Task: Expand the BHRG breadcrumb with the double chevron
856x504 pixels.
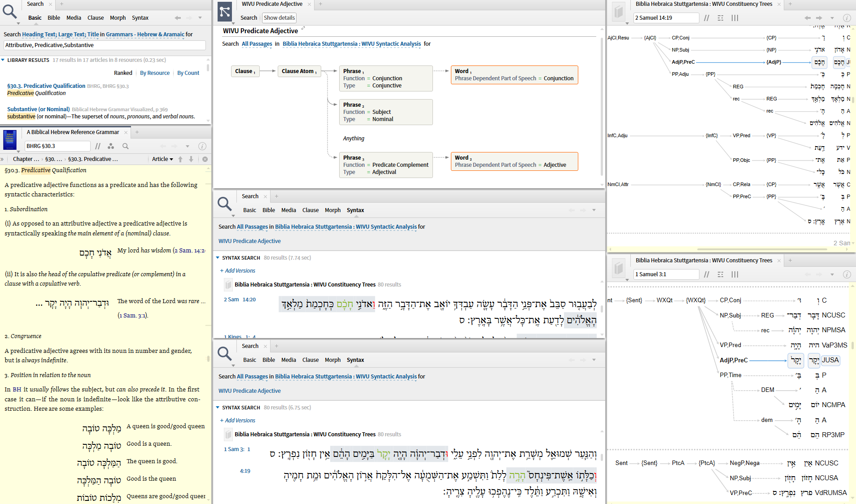Action: click(x=2, y=159)
